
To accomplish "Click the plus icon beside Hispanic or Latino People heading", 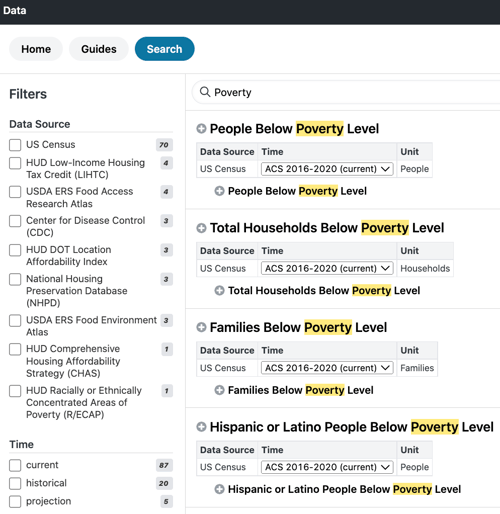I will [x=201, y=427].
